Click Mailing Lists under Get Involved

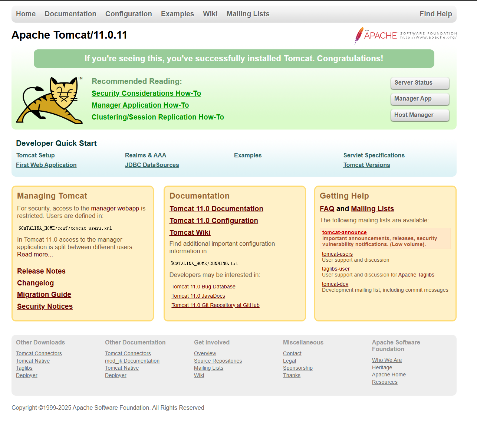tap(208, 368)
